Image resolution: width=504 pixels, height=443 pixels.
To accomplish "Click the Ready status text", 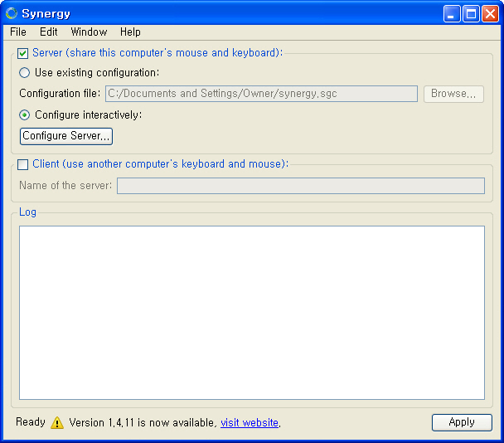I will point(31,421).
